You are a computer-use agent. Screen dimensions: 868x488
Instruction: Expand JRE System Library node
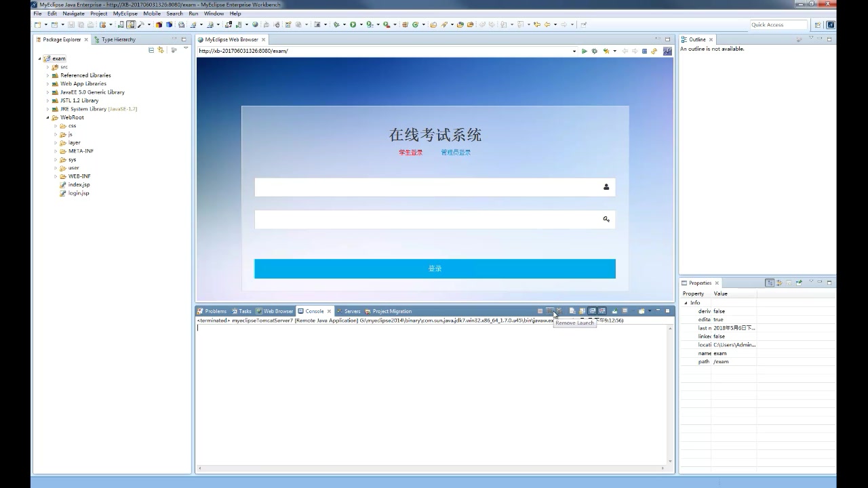tap(47, 109)
